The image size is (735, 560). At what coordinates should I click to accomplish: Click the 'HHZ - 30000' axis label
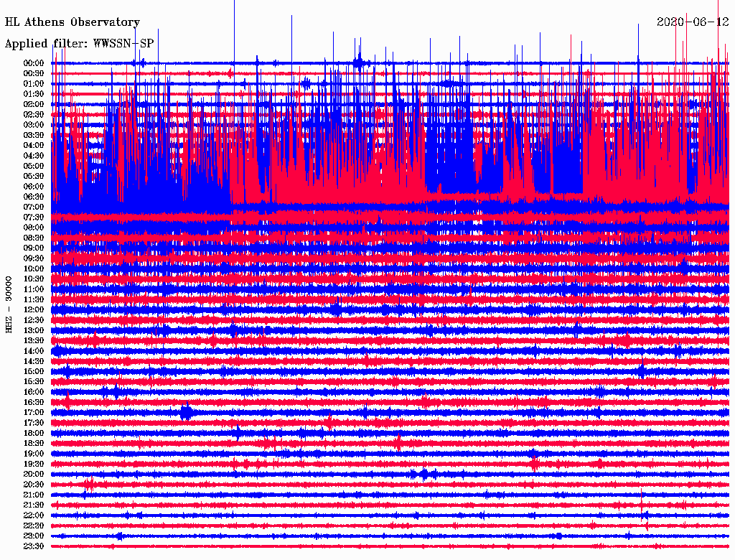pos(9,305)
